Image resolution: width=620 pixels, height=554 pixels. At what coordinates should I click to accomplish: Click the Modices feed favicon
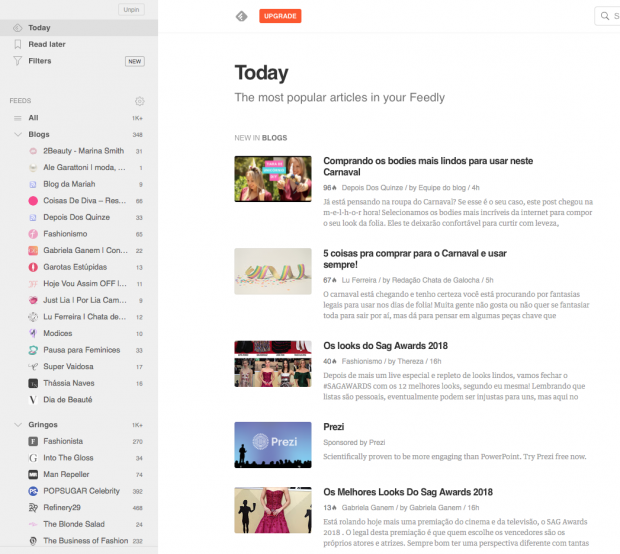[x=33, y=334]
